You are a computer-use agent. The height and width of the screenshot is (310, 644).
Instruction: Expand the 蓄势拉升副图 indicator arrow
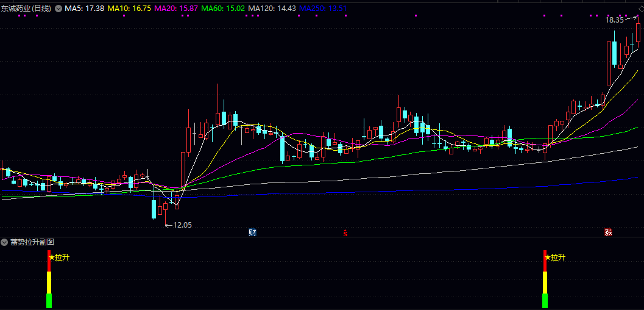[x=5, y=242]
